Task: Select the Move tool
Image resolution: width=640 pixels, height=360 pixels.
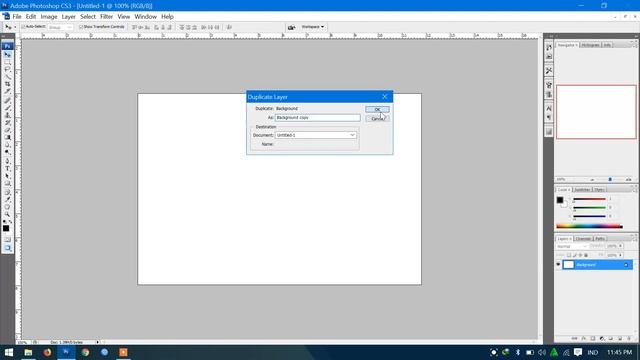Action: click(x=7, y=54)
